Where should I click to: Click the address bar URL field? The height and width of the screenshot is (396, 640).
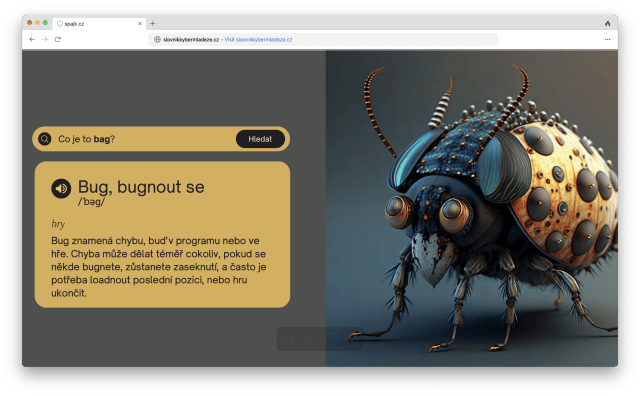click(323, 40)
